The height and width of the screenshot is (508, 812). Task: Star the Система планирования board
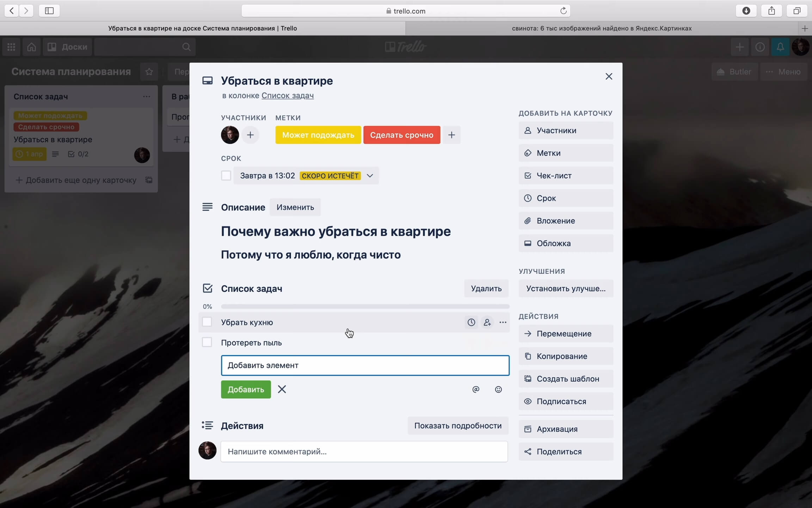tap(149, 72)
